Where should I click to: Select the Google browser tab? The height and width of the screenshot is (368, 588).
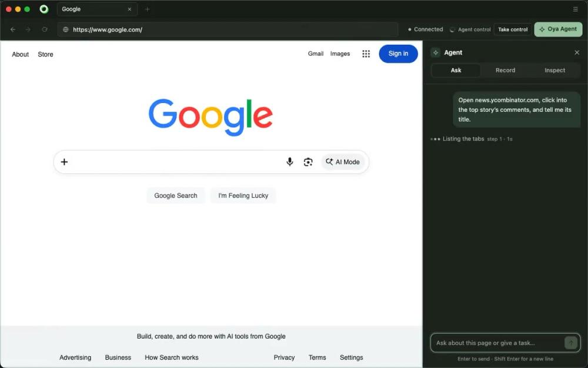tap(97, 9)
